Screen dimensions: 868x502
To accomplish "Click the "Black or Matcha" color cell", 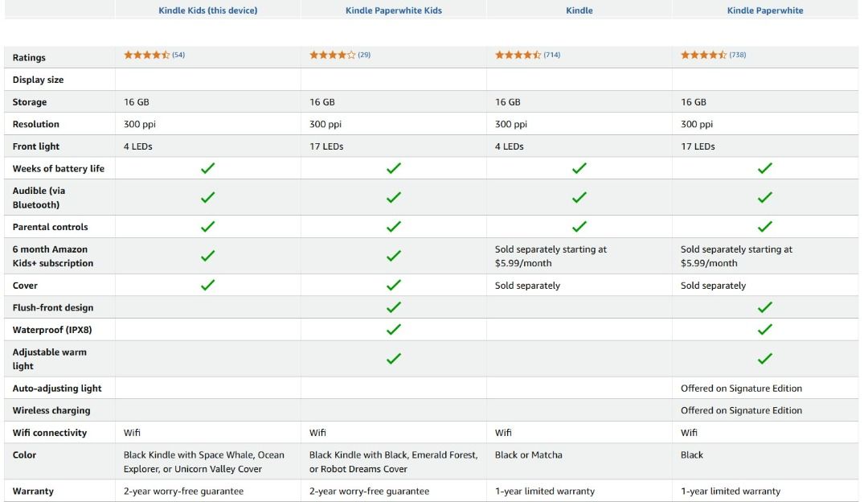I will (x=529, y=455).
